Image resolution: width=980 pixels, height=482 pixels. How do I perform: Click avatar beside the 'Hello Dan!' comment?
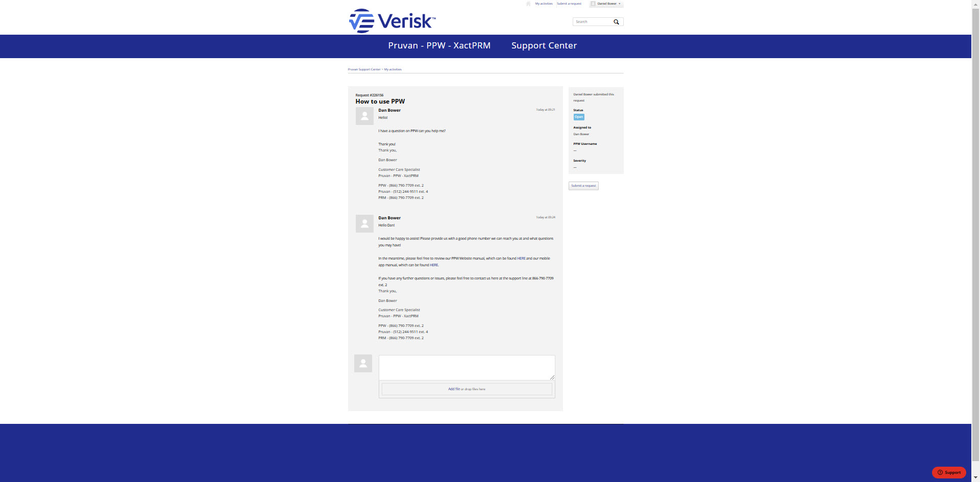[364, 223]
